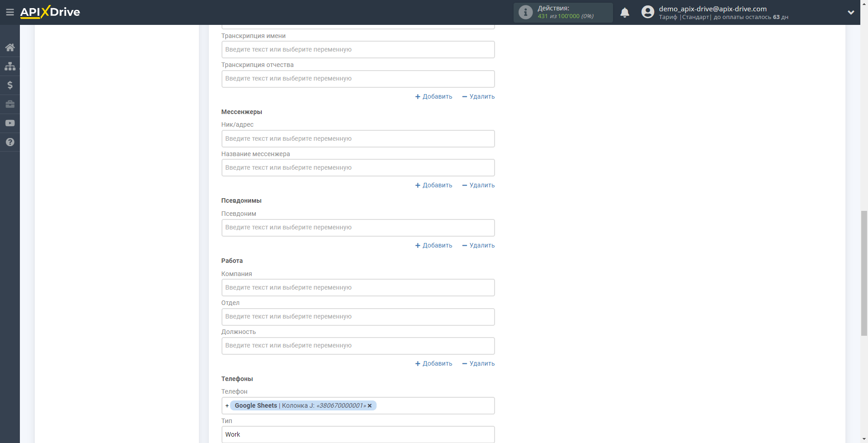Focus the Отдел input field
The image size is (868, 443).
[x=358, y=317]
